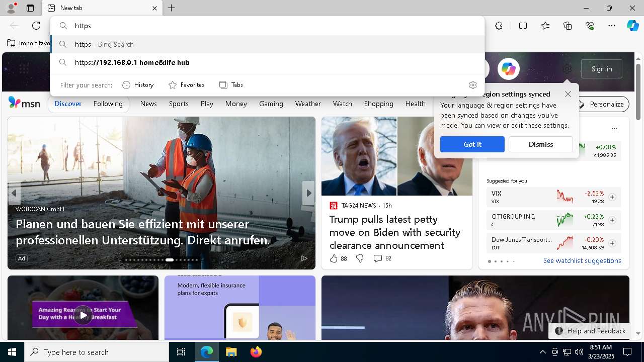Select the https - Bing Search suggestion
Image resolution: width=644 pixels, height=362 pixels.
tap(268, 44)
